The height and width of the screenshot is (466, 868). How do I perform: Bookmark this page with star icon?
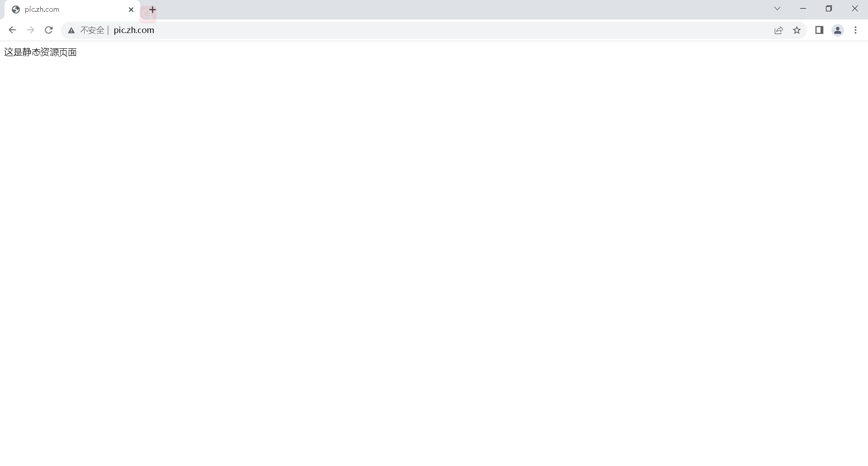tap(797, 30)
